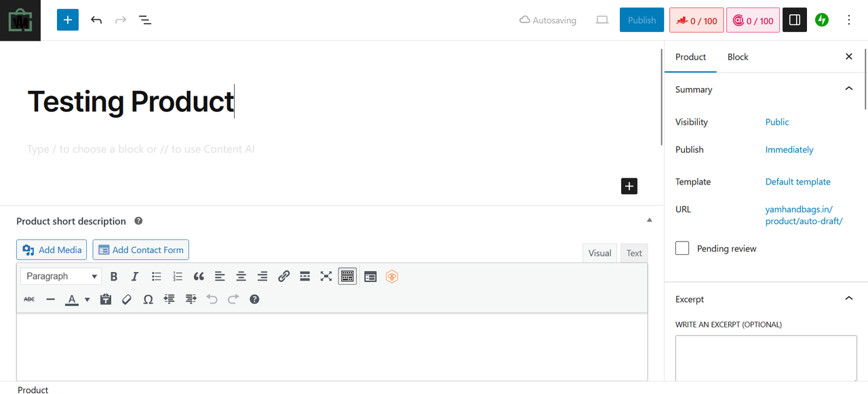
Task: Decrease the indent
Action: [170, 299]
